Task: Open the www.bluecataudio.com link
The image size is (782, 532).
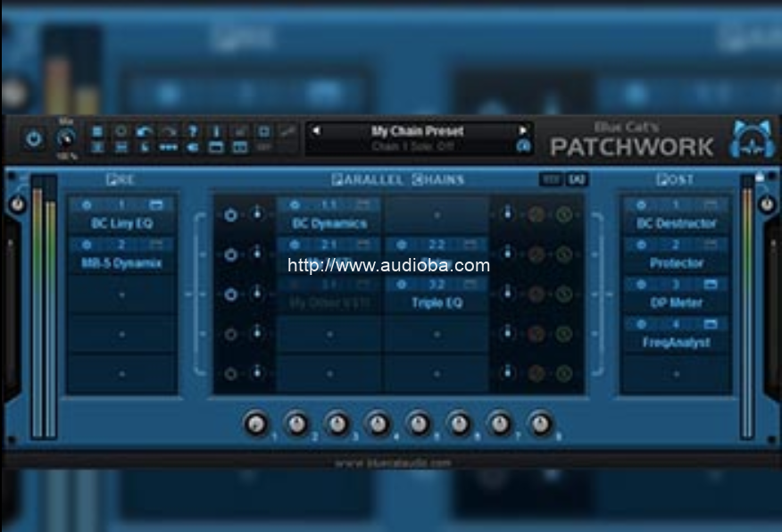Action: (x=393, y=462)
